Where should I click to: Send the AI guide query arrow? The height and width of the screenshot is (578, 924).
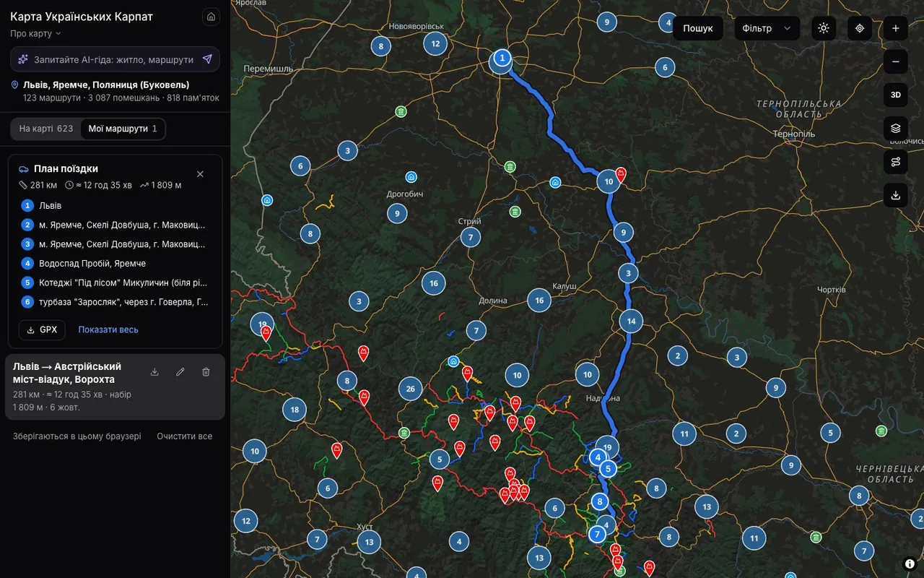[x=207, y=59]
